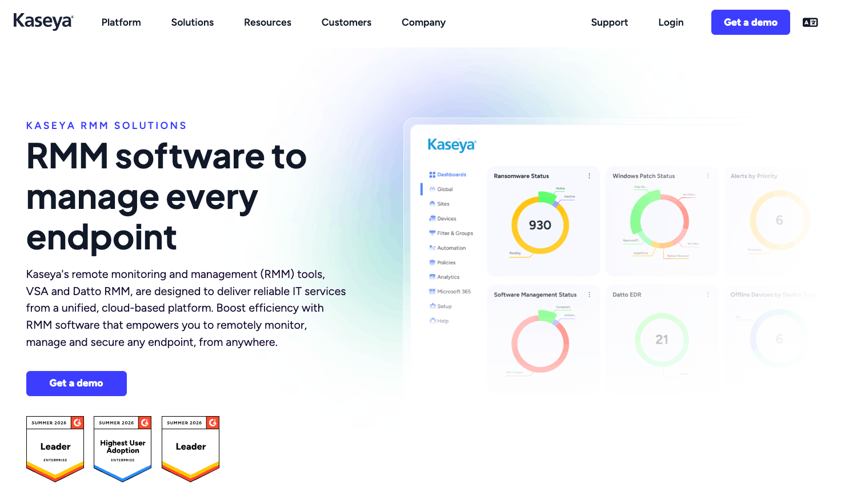Click the headline 'RMM software to manage every endpoint'

pyautogui.click(x=167, y=196)
